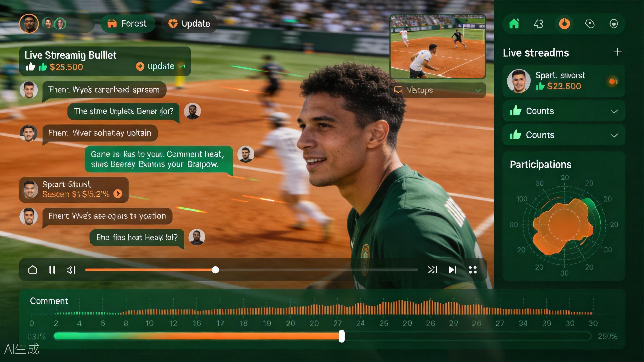The height and width of the screenshot is (362, 644).
Task: Select the arrows icon beside the green home icon
Action: pyautogui.click(x=538, y=24)
